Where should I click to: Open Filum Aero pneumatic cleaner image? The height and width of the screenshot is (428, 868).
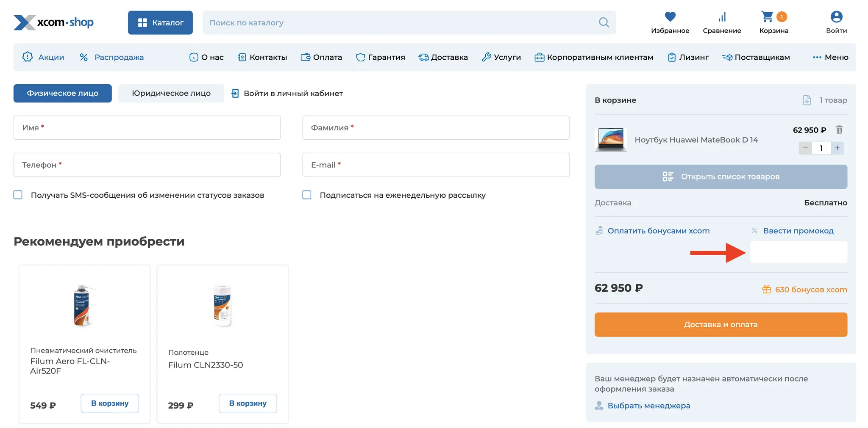[x=84, y=306]
